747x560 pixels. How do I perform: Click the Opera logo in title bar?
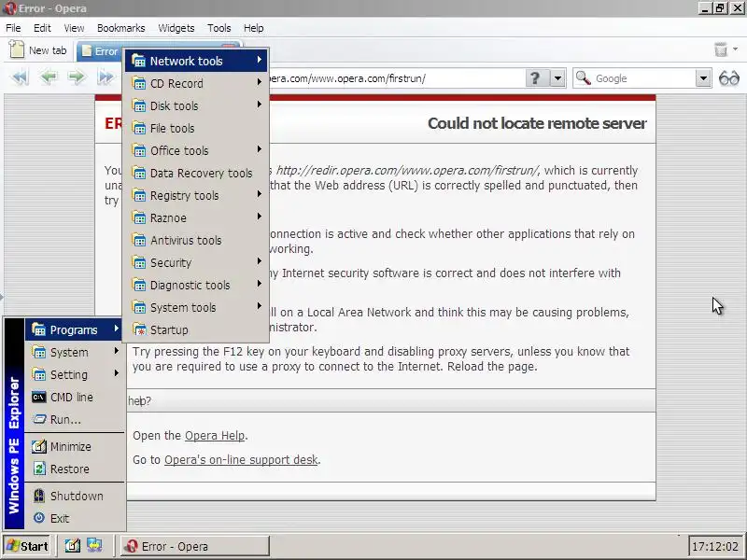pyautogui.click(x=8, y=8)
